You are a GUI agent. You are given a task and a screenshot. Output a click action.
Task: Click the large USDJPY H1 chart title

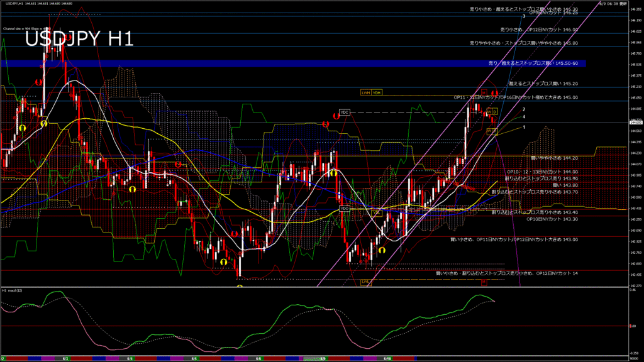pyautogui.click(x=79, y=39)
